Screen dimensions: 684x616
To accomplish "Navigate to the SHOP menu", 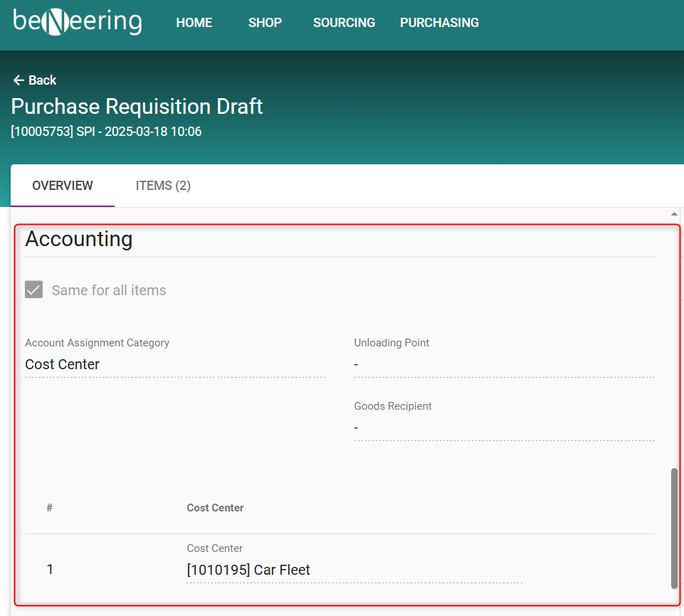I will pos(265,23).
